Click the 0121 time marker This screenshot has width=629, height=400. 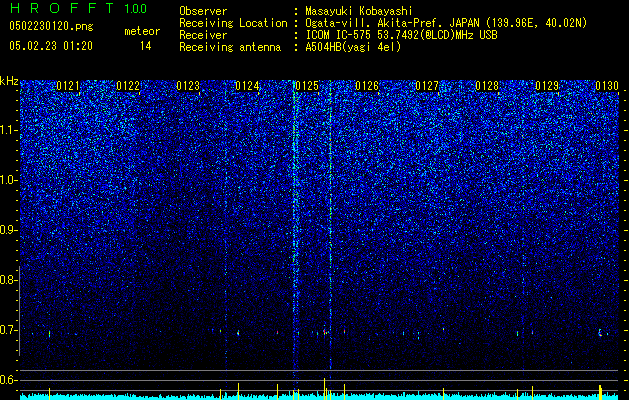coord(68,86)
